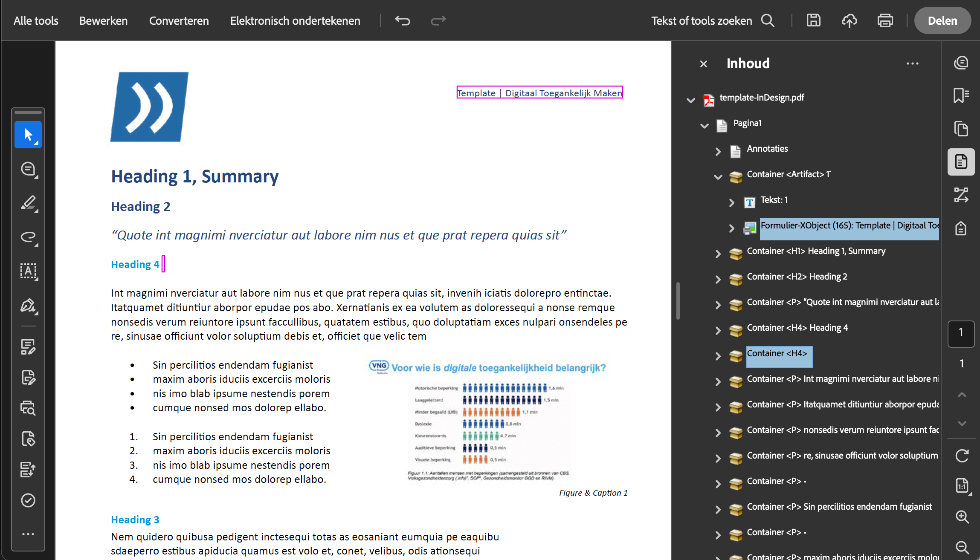The height and width of the screenshot is (560, 980).
Task: Undo the last action
Action: (402, 20)
